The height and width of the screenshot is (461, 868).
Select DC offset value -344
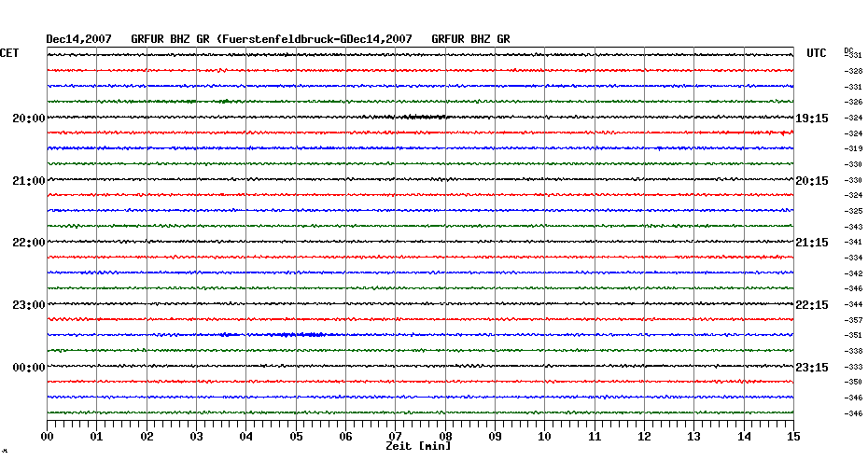(853, 304)
